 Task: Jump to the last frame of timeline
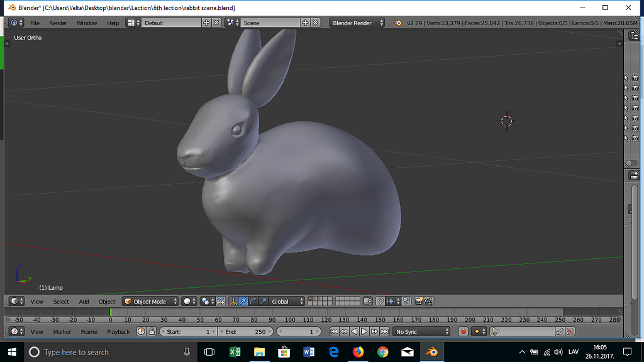pyautogui.click(x=384, y=331)
